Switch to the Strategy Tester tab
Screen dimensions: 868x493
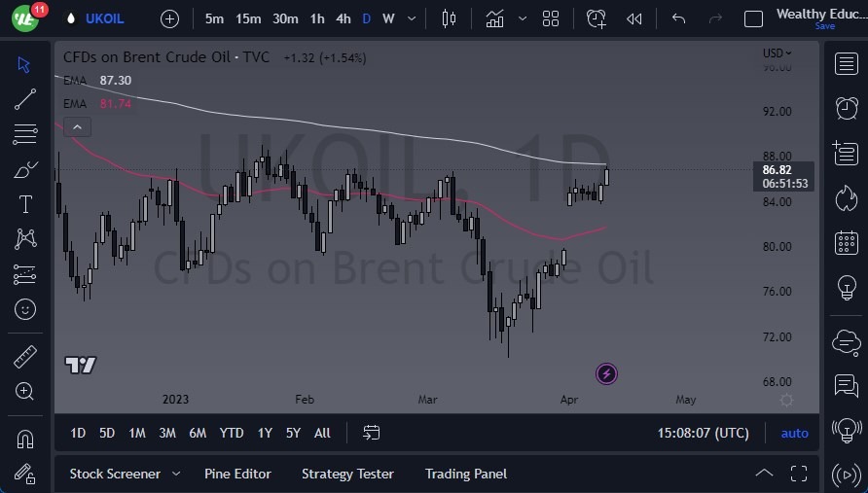tap(347, 474)
